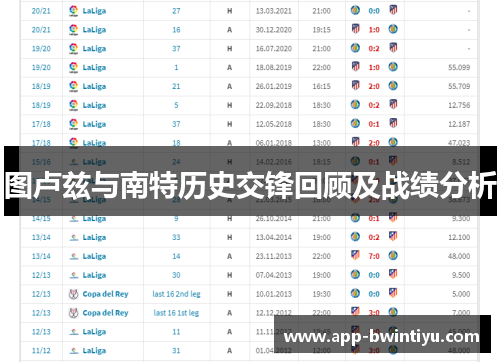
Task: Click Getafe crest in the 12.05.2018 match row
Action: click(355, 123)
